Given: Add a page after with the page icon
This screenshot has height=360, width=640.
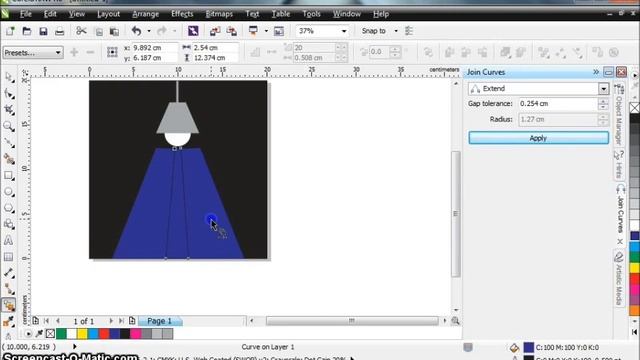Looking at the screenshot, I should tap(132, 321).
